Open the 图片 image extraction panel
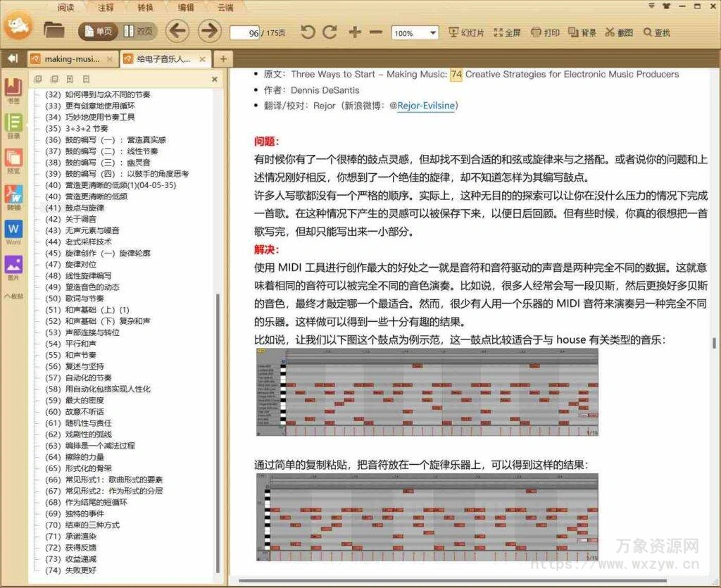 14,266
